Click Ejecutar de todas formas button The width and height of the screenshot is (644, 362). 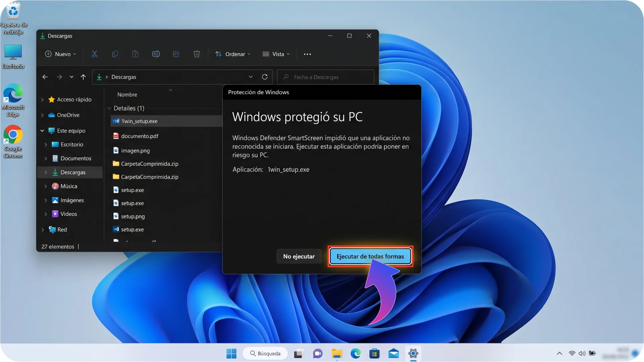(370, 256)
